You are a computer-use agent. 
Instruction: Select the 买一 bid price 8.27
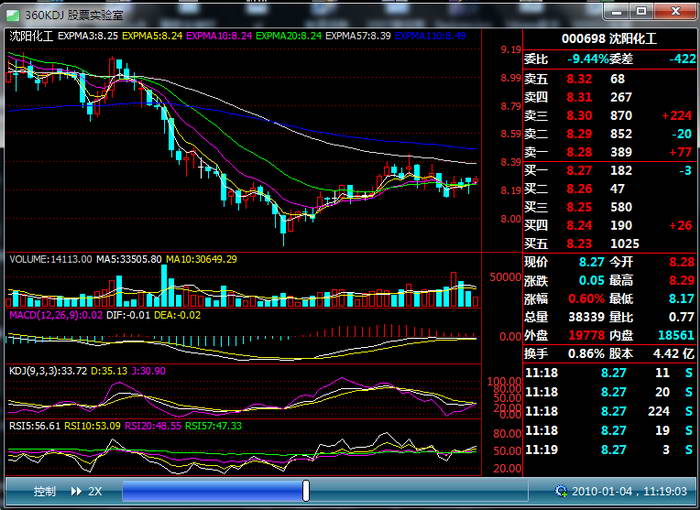point(579,171)
